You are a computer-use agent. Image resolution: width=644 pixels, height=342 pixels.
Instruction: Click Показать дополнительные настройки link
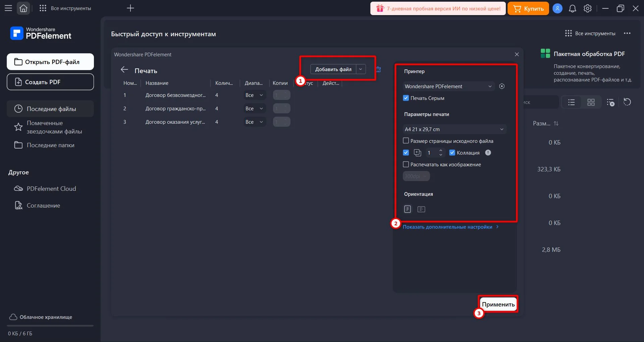pos(448,227)
